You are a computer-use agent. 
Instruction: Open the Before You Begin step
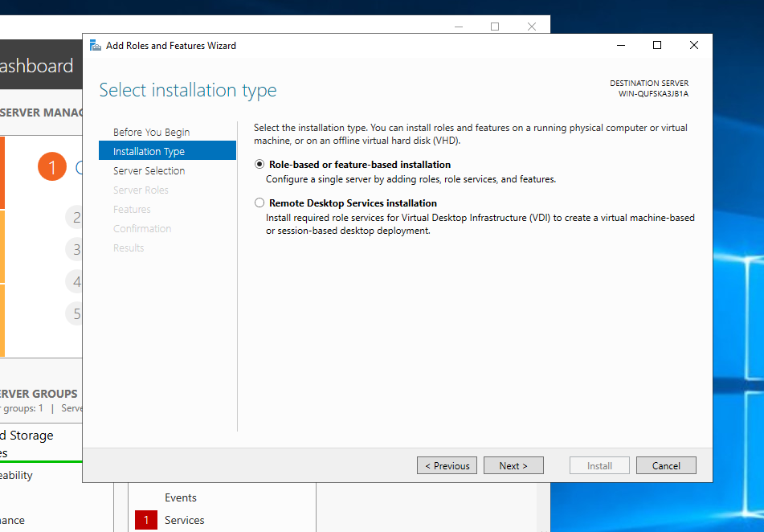tap(152, 132)
